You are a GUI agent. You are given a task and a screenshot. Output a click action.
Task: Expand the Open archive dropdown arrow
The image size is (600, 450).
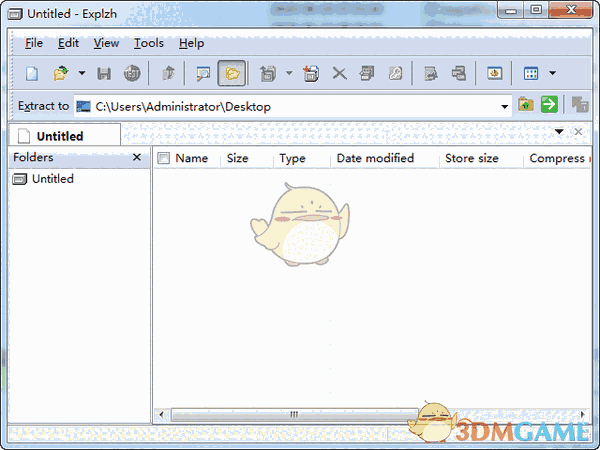(82, 73)
